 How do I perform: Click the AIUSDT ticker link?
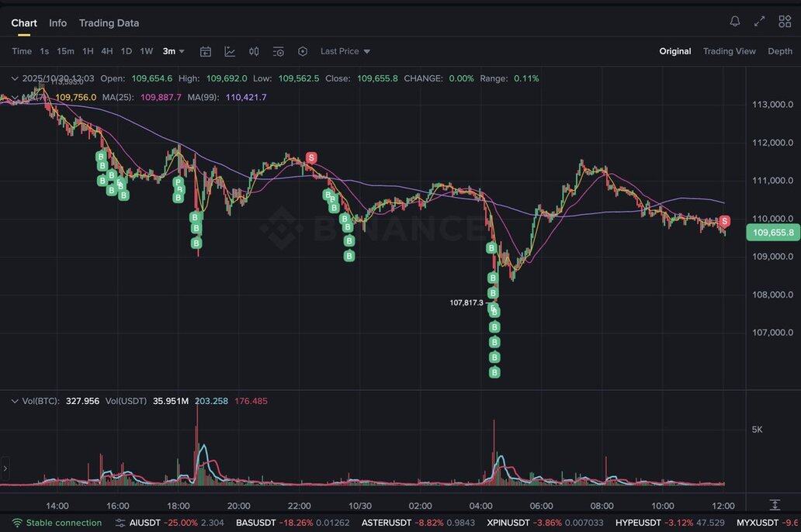(x=144, y=523)
